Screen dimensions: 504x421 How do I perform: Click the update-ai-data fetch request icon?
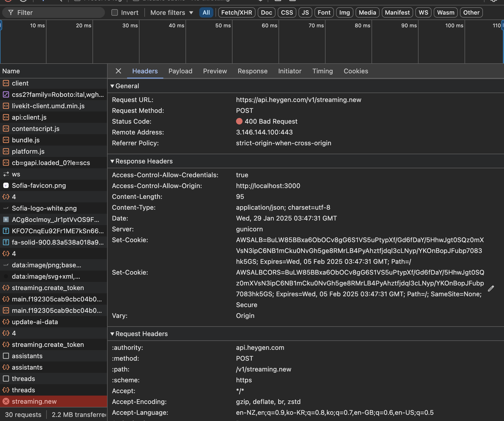[x=6, y=322]
